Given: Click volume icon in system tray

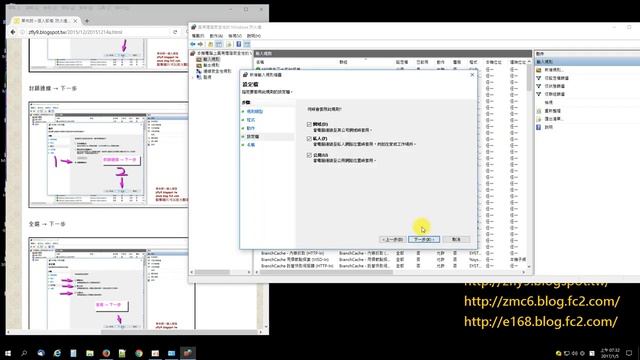Looking at the screenshot, I should pyautogui.click(x=575, y=353).
